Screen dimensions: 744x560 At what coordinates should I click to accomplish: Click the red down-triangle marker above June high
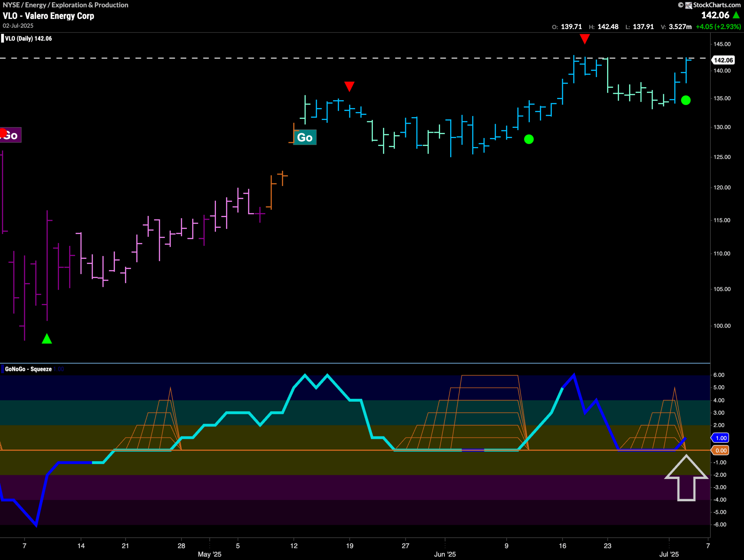[584, 39]
